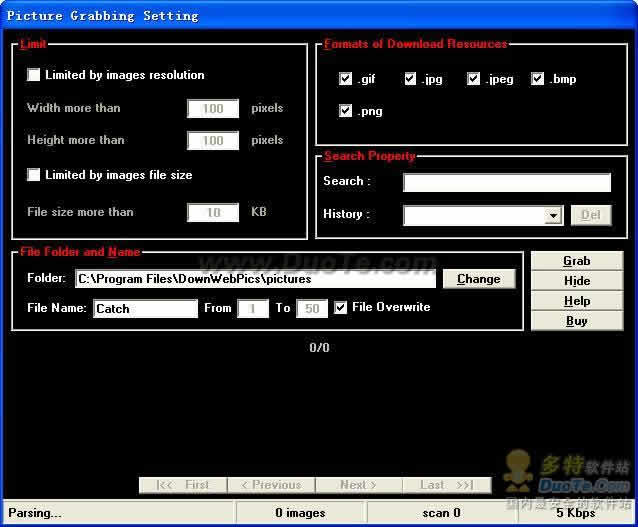Click the 5 Kbps status entry

coord(576,513)
